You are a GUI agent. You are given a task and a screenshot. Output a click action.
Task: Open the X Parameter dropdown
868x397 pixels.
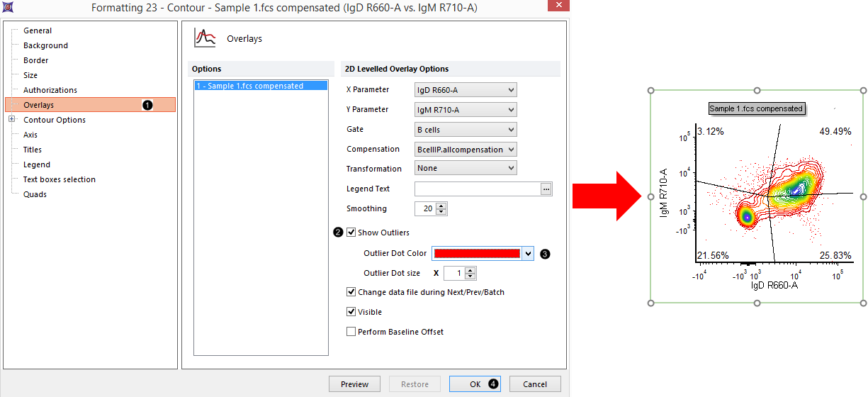466,90
